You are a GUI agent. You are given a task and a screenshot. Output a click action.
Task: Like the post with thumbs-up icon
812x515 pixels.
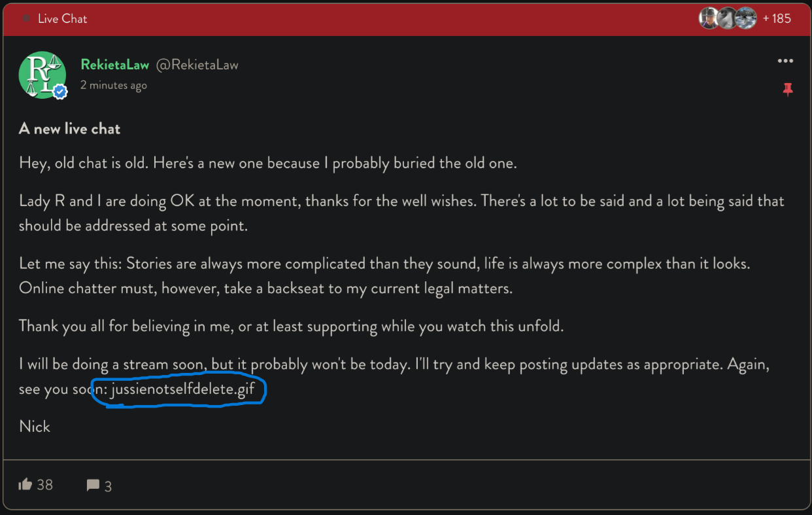pos(25,484)
